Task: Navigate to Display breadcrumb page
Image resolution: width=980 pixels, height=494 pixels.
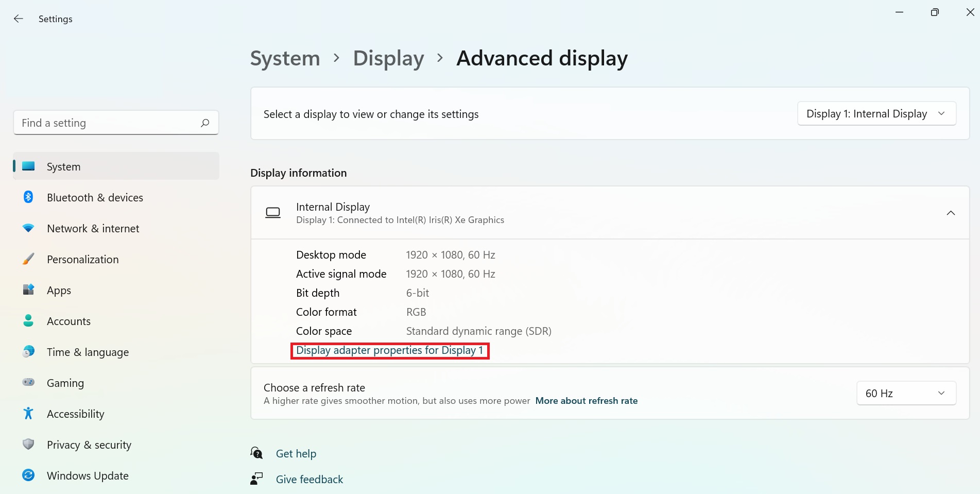Action: click(x=388, y=58)
